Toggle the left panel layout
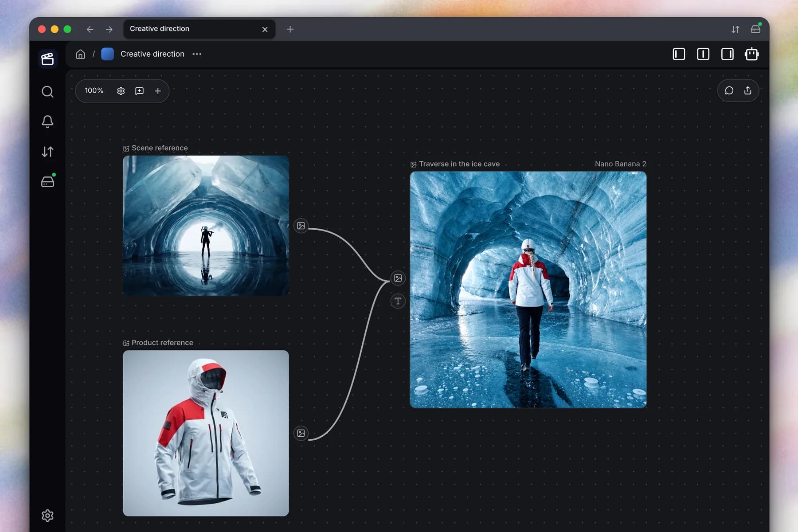This screenshot has height=532, width=798. (679, 54)
